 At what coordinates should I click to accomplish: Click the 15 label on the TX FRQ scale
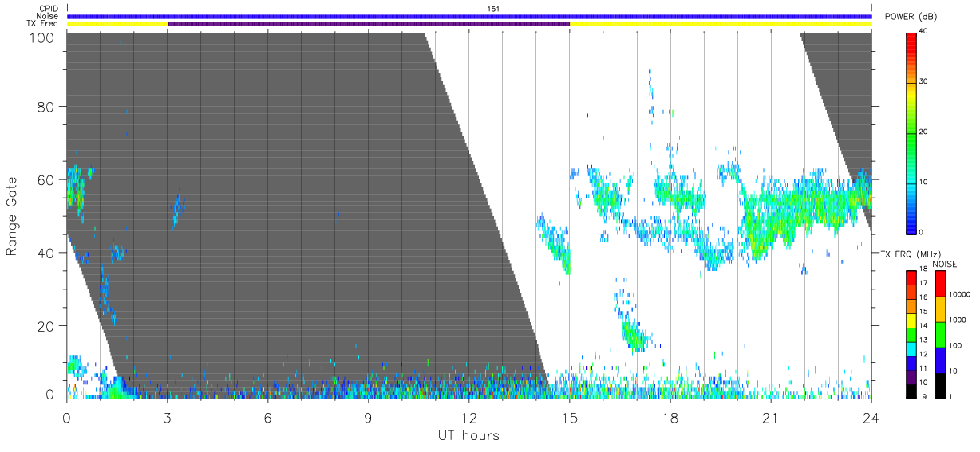pyautogui.click(x=924, y=312)
